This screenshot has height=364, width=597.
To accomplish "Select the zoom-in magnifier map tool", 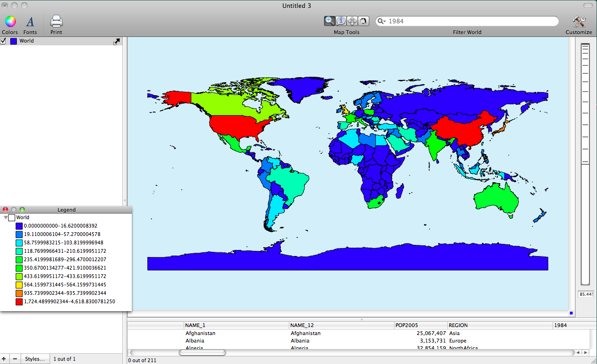I will point(330,21).
